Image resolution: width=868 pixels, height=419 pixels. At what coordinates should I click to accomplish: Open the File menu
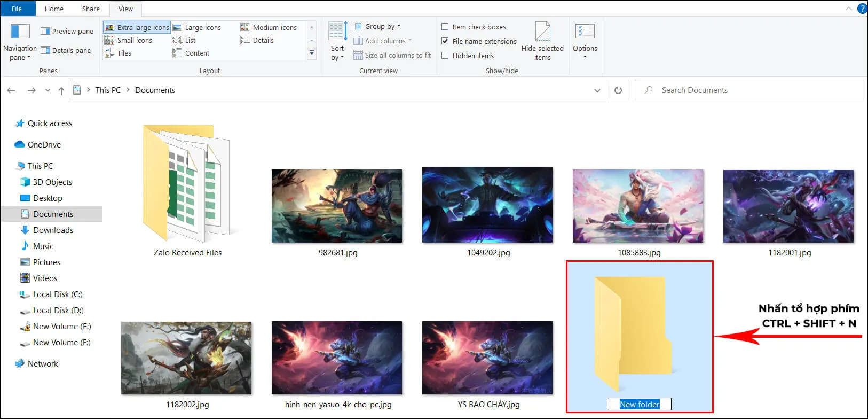(x=17, y=9)
